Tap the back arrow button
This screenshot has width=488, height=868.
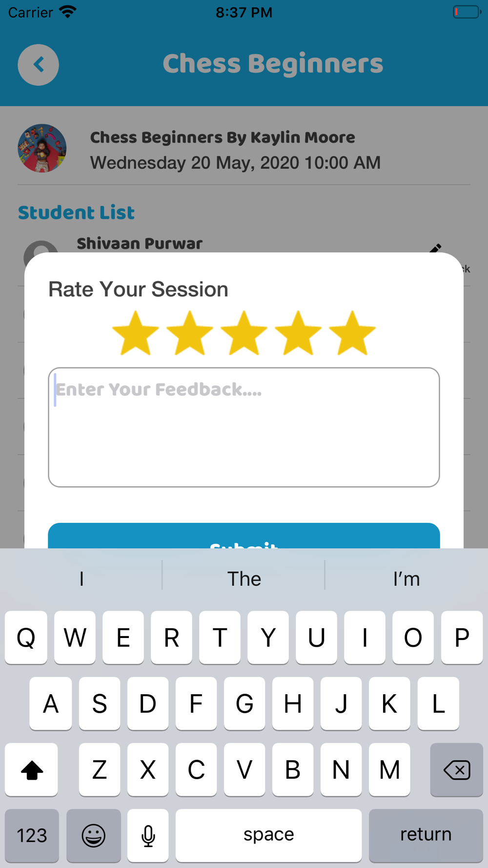click(38, 65)
